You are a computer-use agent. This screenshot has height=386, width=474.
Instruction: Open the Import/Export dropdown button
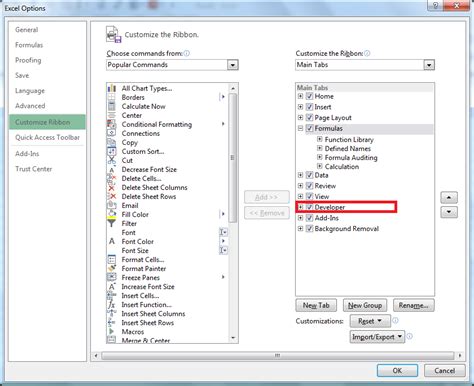click(x=377, y=337)
